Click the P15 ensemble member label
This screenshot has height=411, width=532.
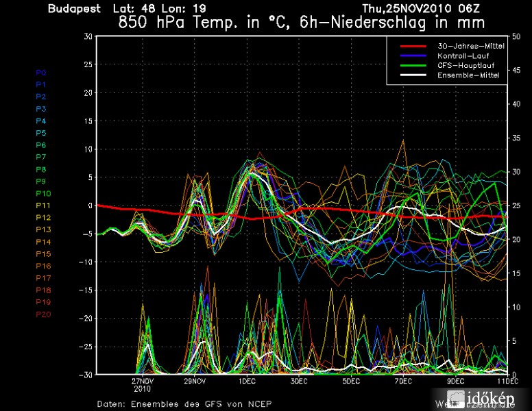coord(43,254)
